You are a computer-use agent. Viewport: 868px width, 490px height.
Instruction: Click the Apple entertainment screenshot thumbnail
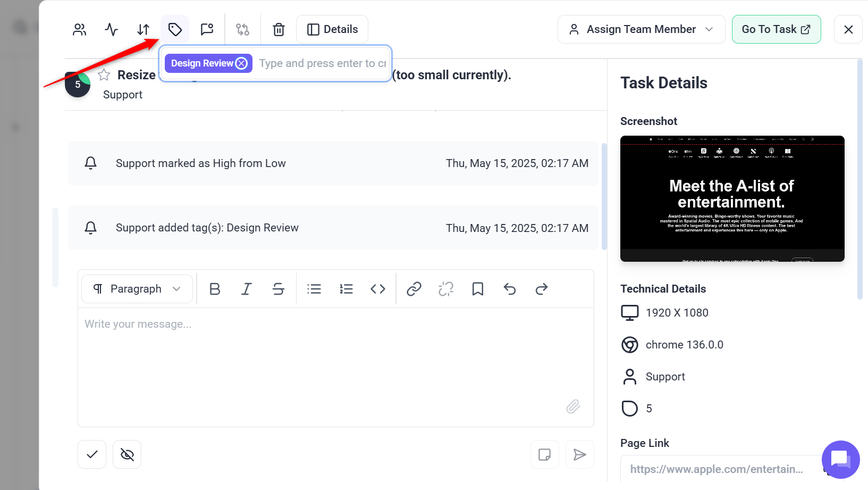click(x=732, y=198)
